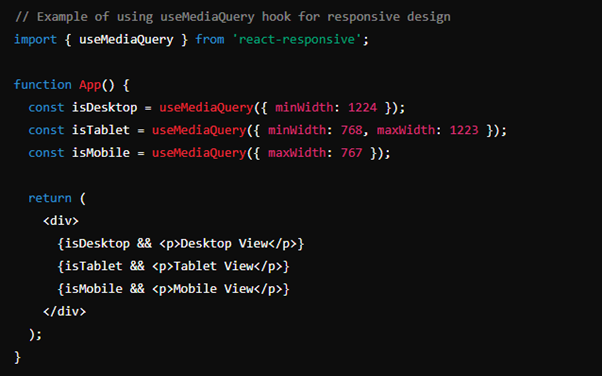602x376 pixels.
Task: Click 'Tablet View' paragraph text
Action: 213,266
